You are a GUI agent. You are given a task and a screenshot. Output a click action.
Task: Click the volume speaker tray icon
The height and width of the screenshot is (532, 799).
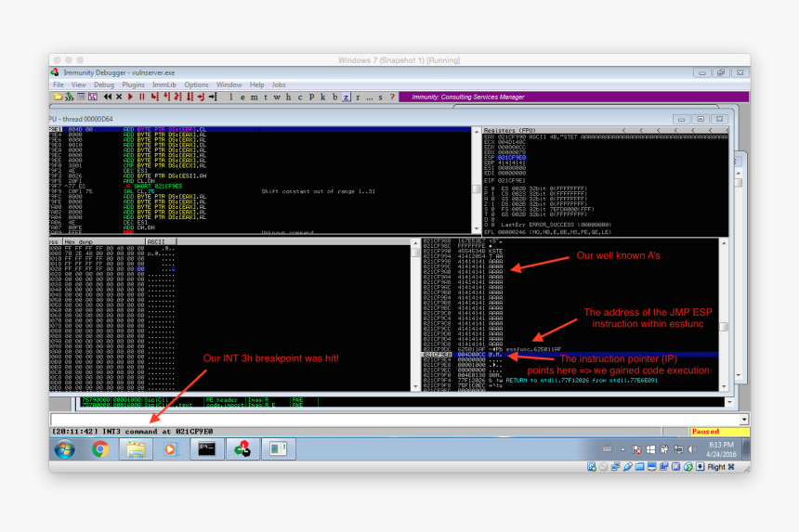pos(692,449)
